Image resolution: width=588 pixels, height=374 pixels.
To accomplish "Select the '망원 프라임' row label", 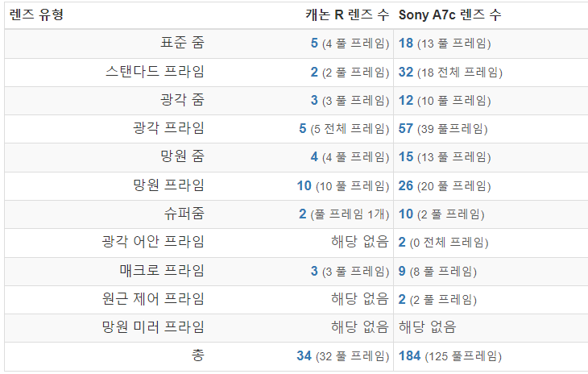I will [169, 185].
